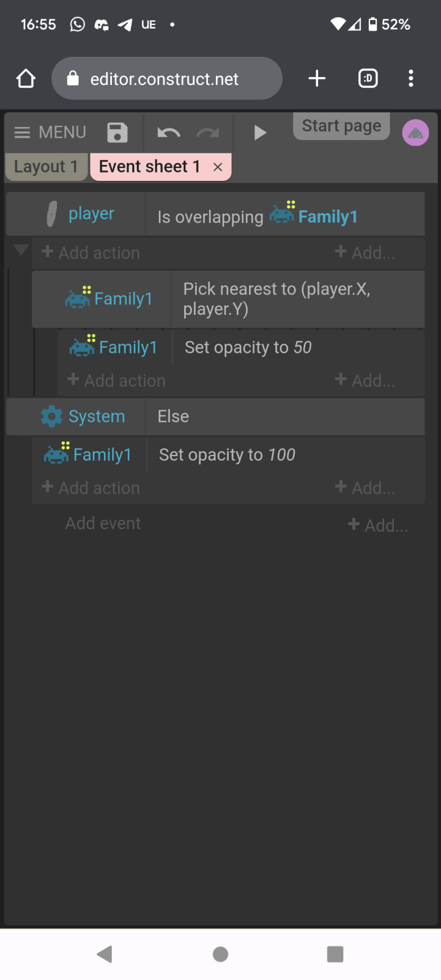Collapse the player overlapping event triangle
Viewport: 441px width, 980px height.
(21, 250)
